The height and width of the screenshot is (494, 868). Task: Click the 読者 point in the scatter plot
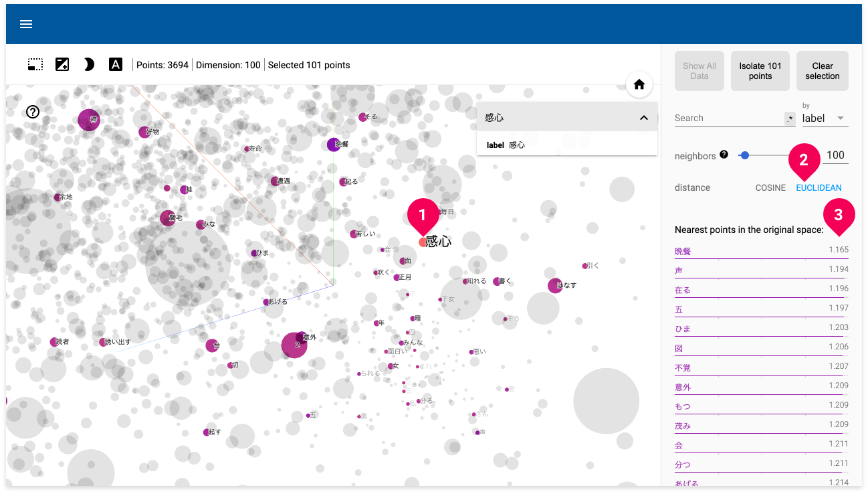coord(53,342)
